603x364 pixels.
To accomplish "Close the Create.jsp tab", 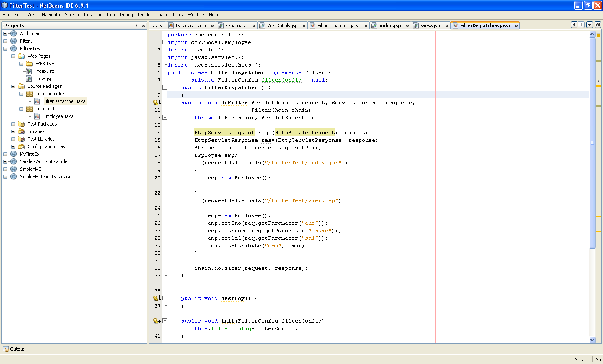I will (254, 26).
